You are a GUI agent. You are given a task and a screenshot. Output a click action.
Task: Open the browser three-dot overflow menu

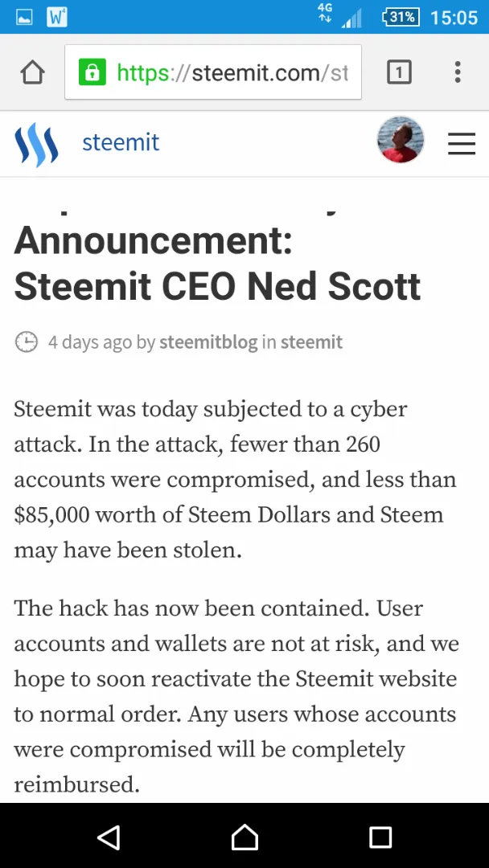458,72
